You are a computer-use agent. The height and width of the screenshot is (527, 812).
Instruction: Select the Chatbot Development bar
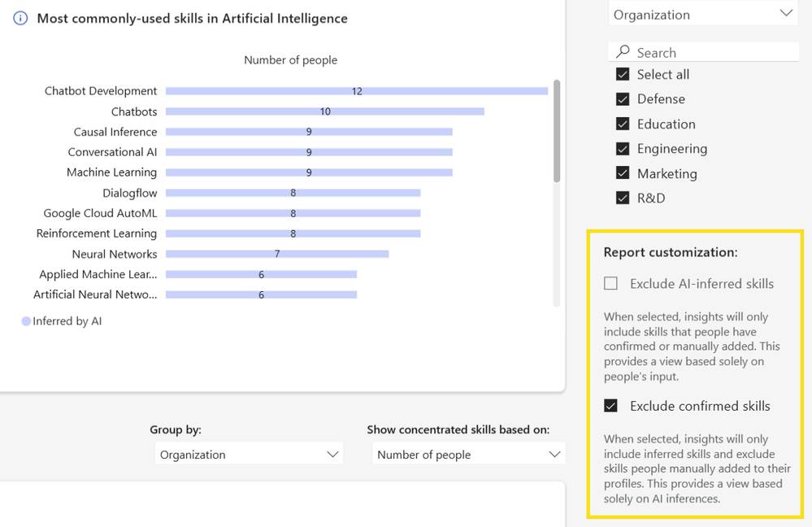pos(356,91)
